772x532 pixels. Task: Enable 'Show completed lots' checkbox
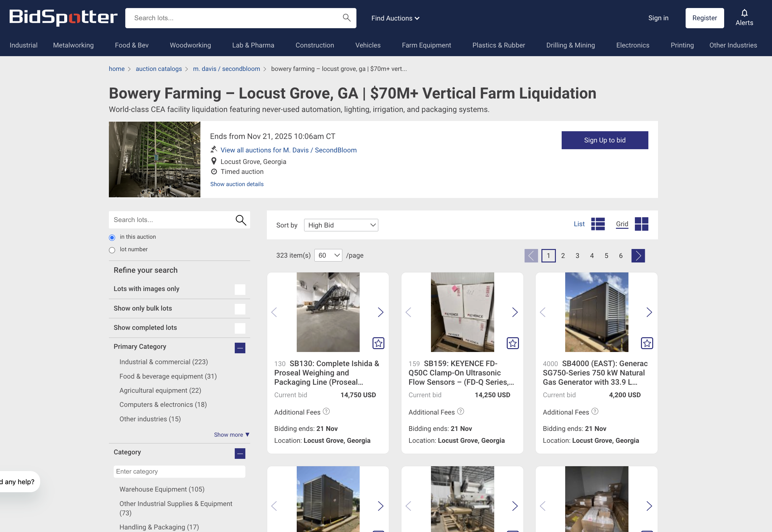[240, 328]
